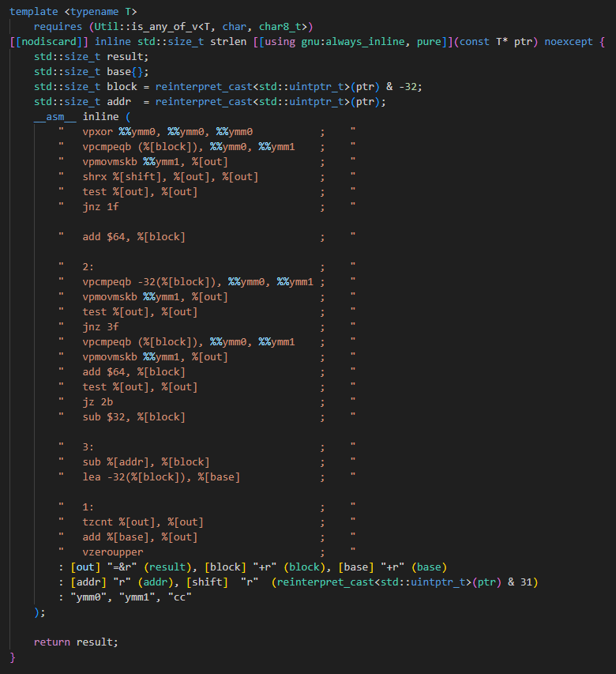
Task: Click the 'sub %[addr], %[block]' instruction
Action: tap(146, 462)
